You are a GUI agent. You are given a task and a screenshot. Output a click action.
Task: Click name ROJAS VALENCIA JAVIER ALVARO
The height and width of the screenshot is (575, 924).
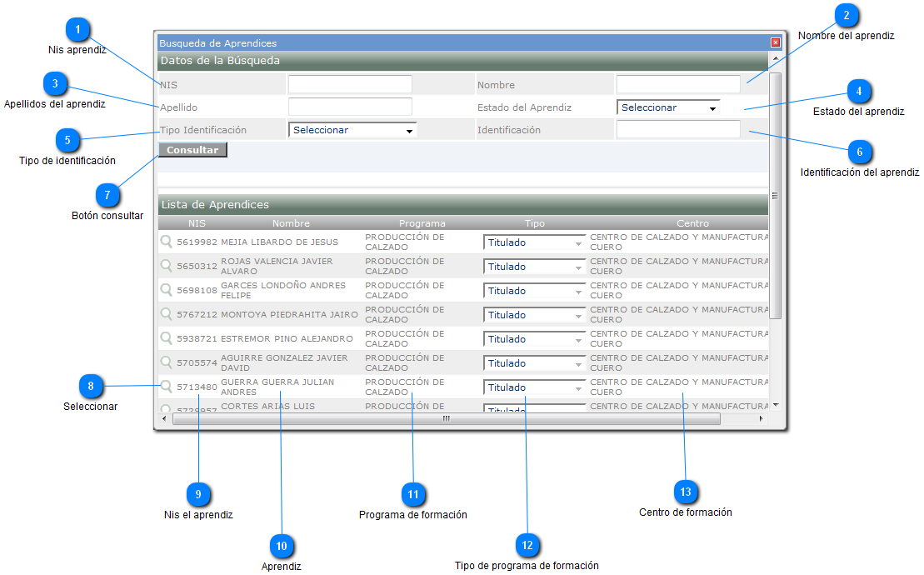pos(277,267)
